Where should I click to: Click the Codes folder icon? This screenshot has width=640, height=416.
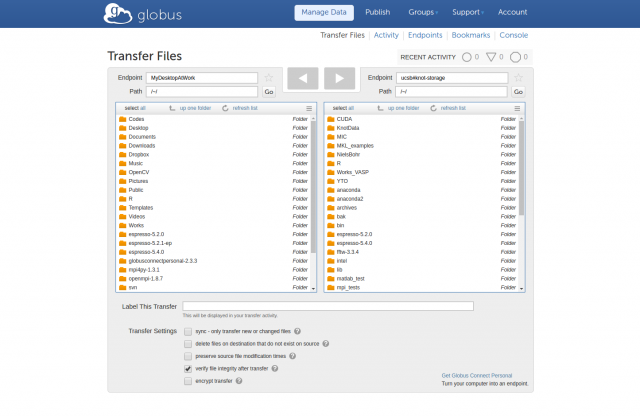pos(122,119)
